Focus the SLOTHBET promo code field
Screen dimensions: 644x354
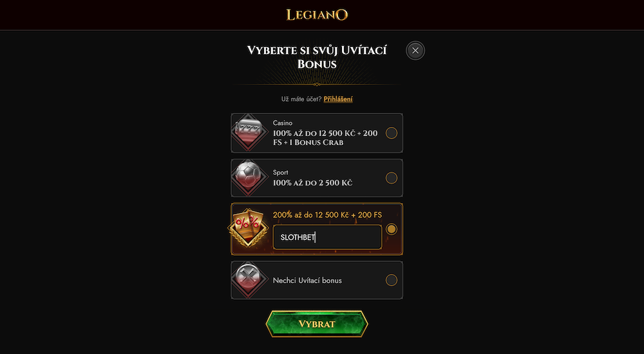point(327,237)
